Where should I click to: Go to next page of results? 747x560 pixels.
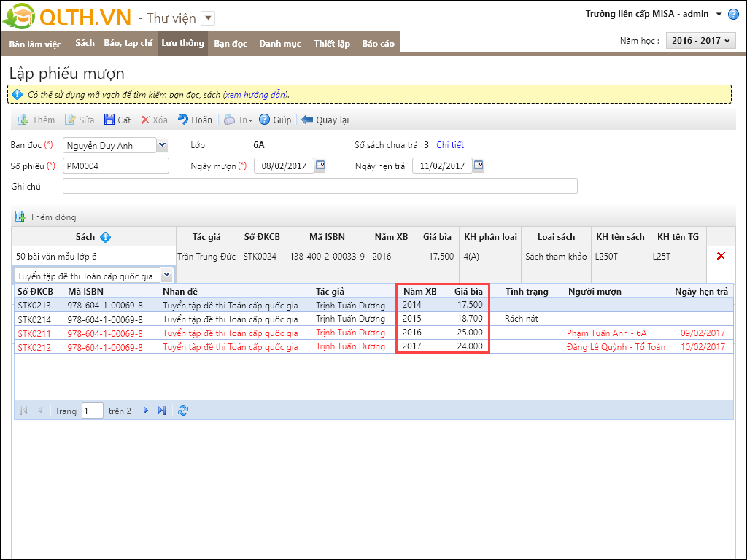[x=146, y=411]
